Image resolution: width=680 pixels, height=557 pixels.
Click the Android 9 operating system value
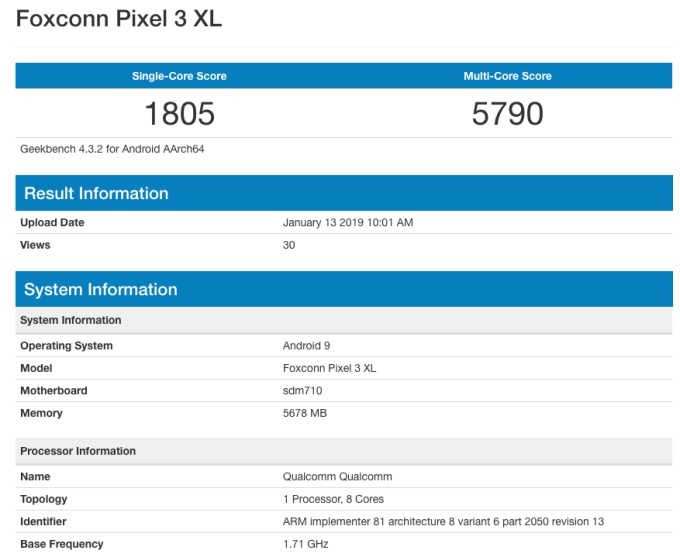coord(306,346)
